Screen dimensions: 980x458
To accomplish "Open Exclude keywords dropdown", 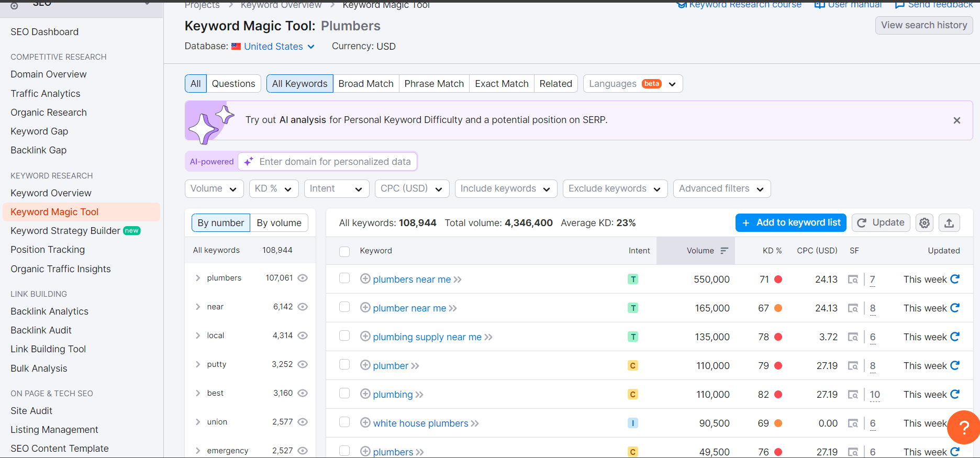I will pyautogui.click(x=615, y=188).
